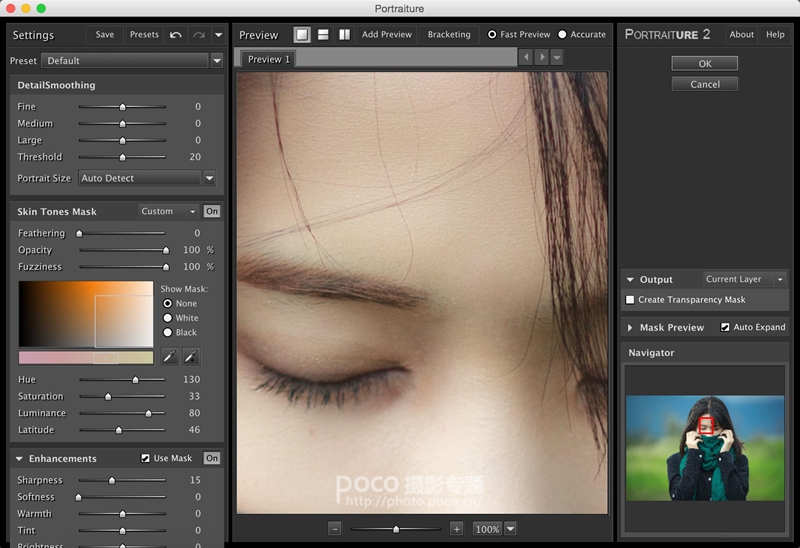Select the Accurate preview radio button

coord(563,35)
